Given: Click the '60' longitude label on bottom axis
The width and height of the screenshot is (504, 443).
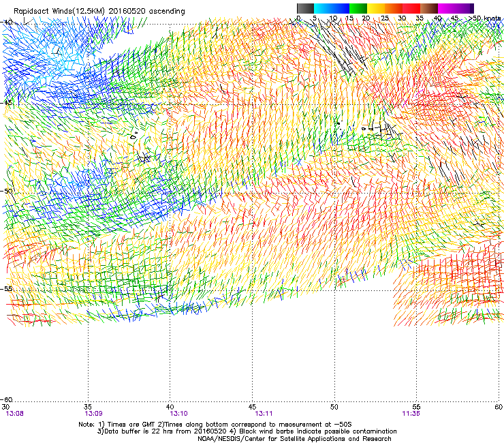Looking at the screenshot, I should 499,407.
